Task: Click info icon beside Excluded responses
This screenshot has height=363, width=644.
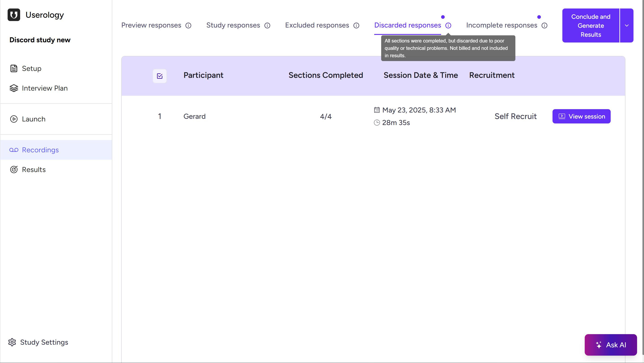Action: [356, 25]
